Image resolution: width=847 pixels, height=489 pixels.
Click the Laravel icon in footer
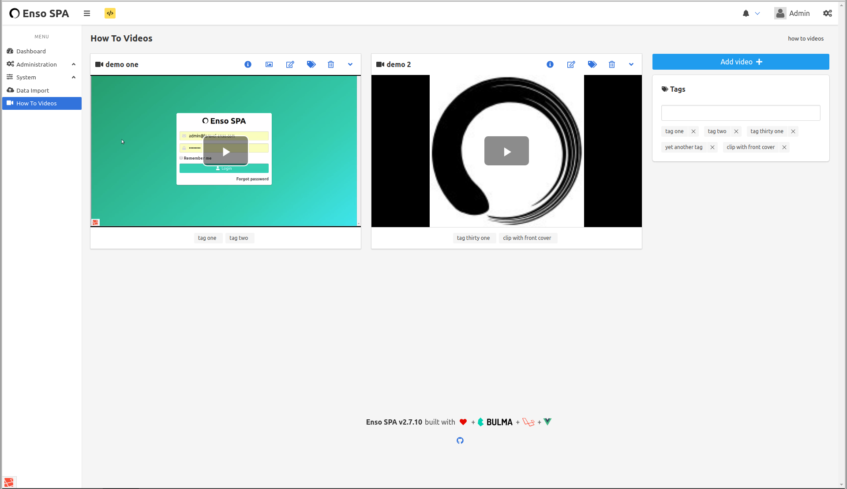click(x=528, y=422)
